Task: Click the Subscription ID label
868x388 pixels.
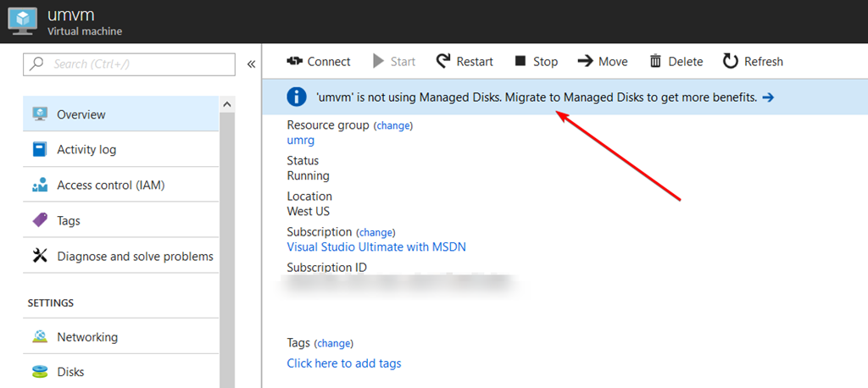Action: (x=326, y=268)
